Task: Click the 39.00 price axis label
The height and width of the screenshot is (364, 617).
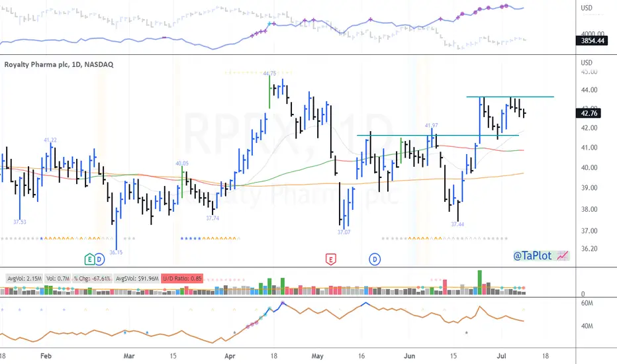Action: 589,188
